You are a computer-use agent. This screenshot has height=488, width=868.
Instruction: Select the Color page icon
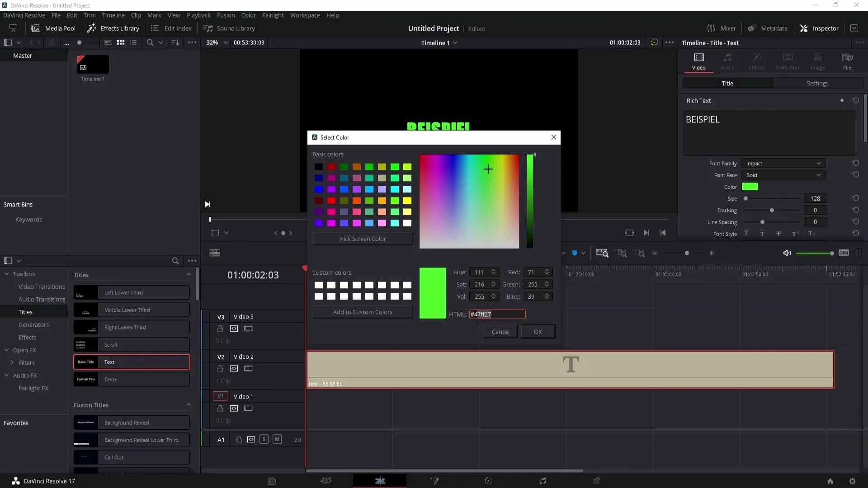click(x=488, y=481)
